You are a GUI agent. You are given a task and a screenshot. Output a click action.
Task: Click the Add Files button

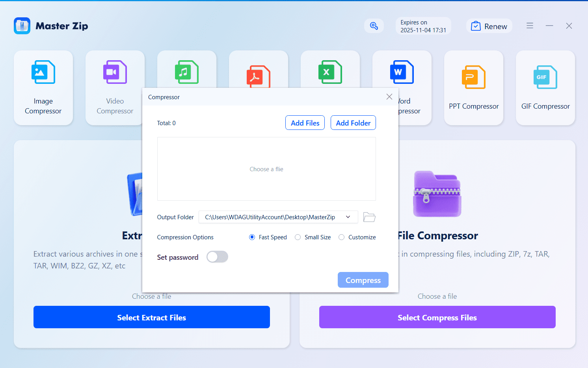[x=305, y=123]
